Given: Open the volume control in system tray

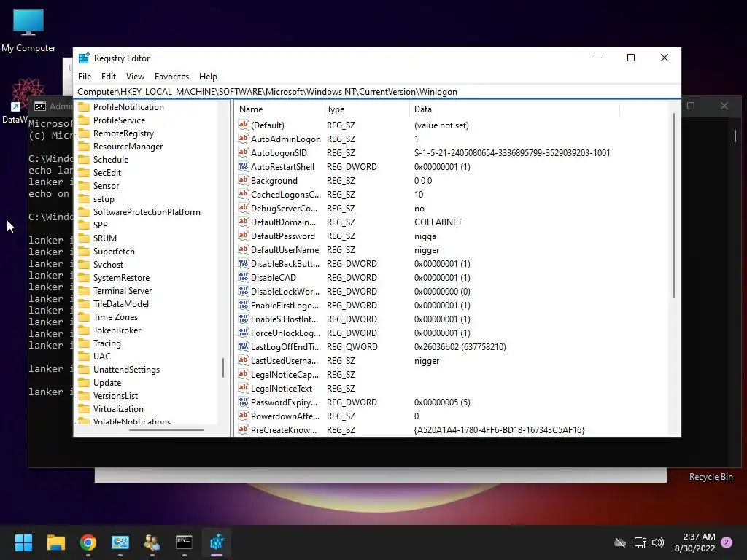Looking at the screenshot, I should click(x=658, y=542).
